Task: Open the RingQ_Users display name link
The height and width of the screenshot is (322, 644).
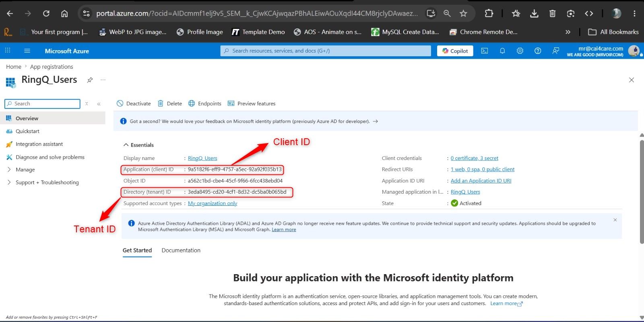Action: [x=202, y=158]
